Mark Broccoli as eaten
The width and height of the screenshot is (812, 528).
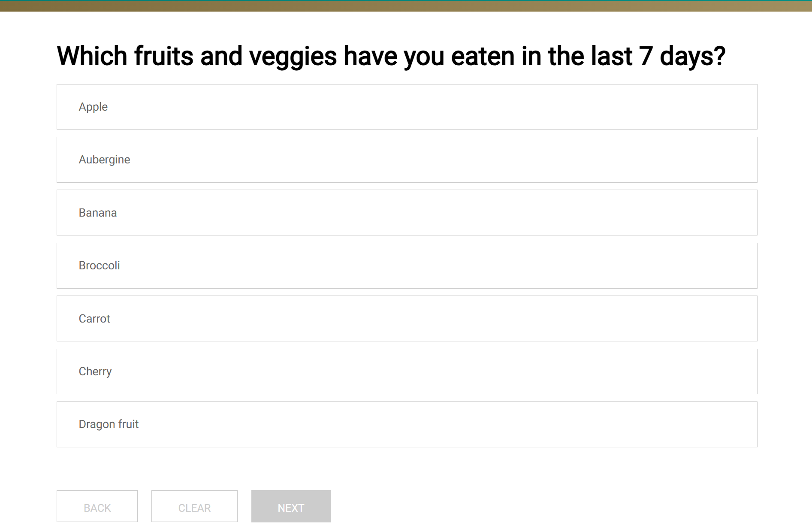point(407,266)
